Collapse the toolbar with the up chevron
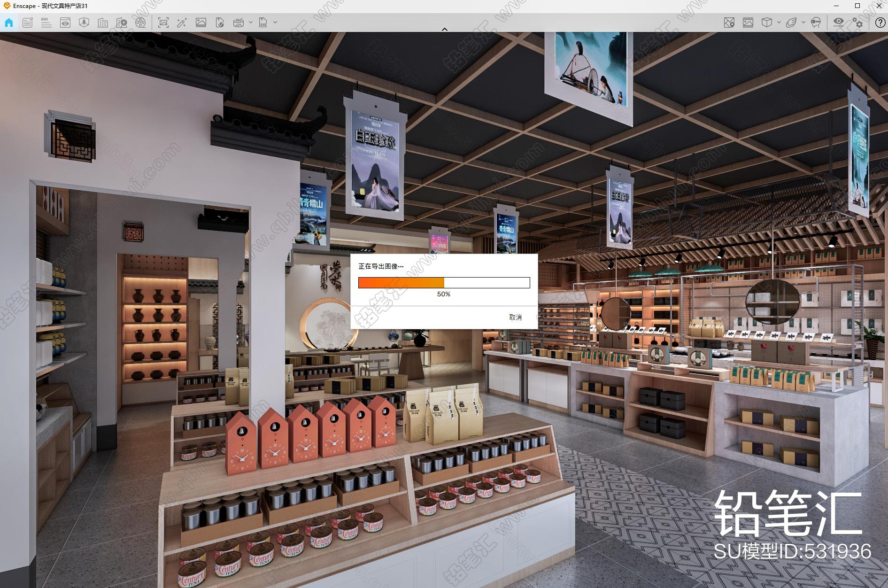 coord(444,29)
